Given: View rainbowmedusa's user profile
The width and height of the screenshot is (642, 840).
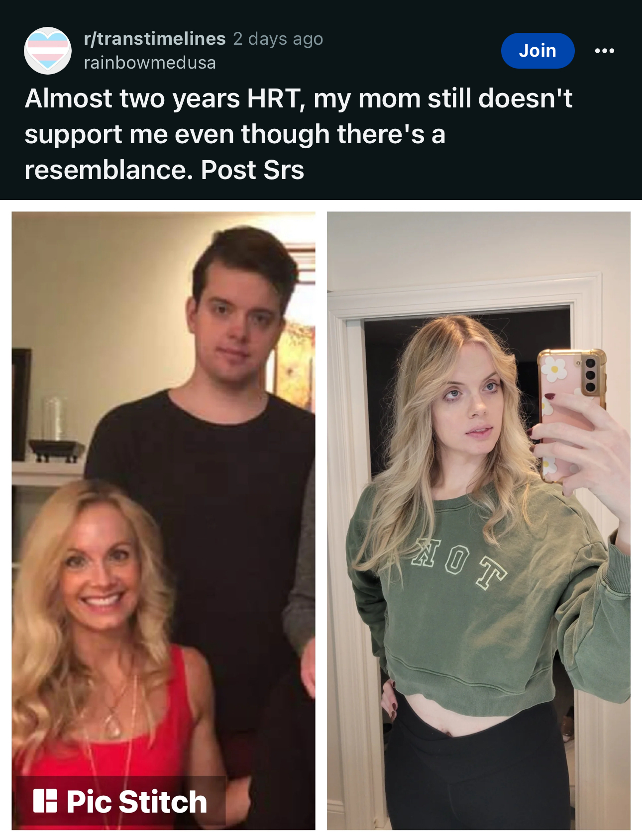Looking at the screenshot, I should [x=150, y=63].
